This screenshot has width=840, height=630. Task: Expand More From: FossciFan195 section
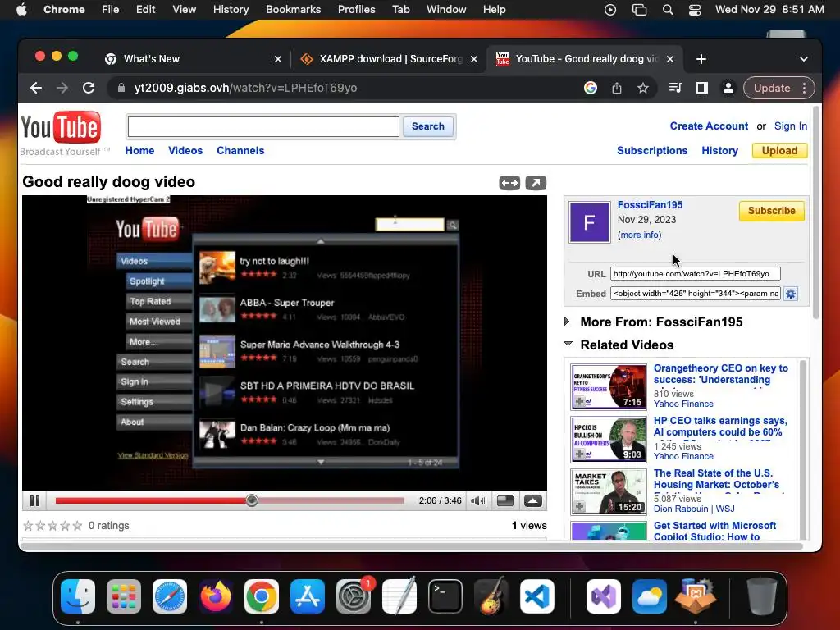[x=568, y=322]
